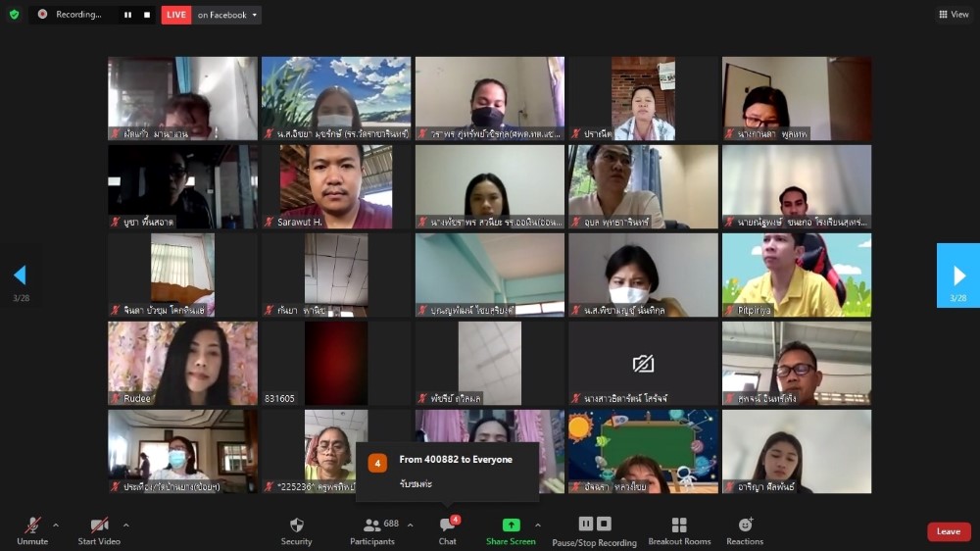
Task: Click Leave to exit the meeting
Action: pos(948,531)
